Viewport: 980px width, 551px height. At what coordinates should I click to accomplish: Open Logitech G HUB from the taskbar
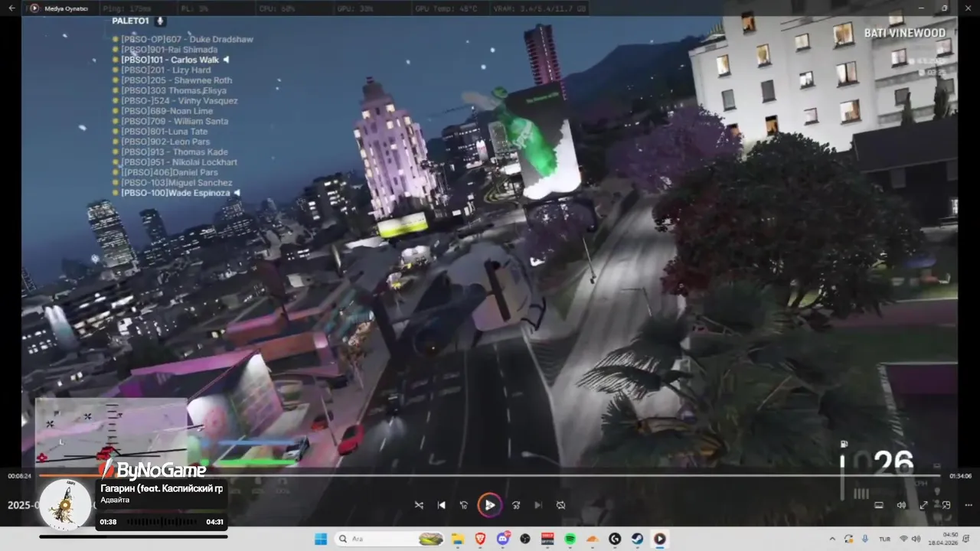point(615,539)
